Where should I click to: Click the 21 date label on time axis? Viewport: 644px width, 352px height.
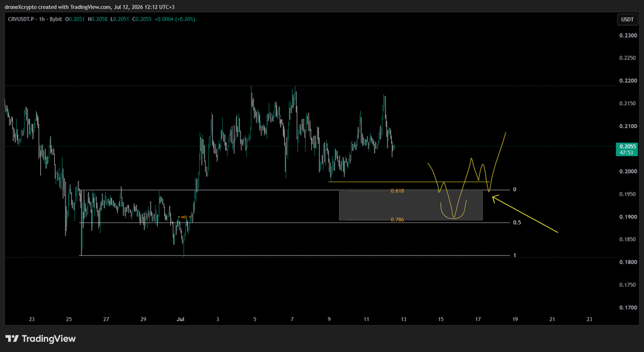pyautogui.click(x=552, y=319)
